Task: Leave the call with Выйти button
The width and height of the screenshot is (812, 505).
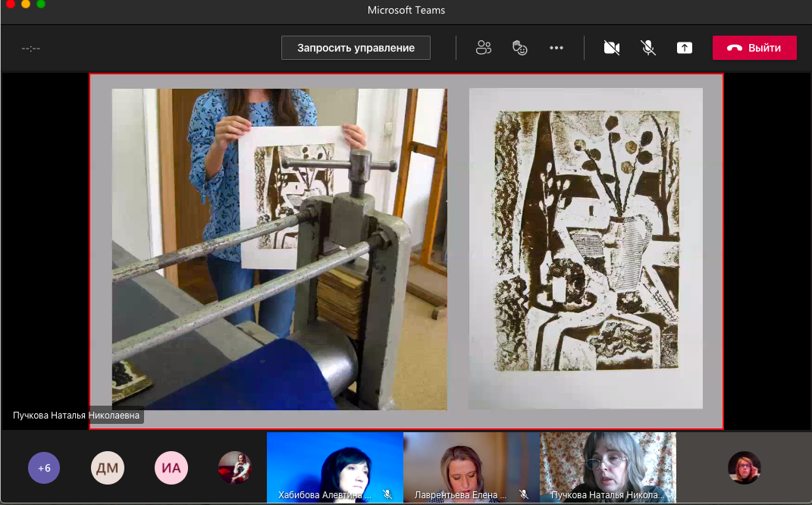Action: (754, 48)
